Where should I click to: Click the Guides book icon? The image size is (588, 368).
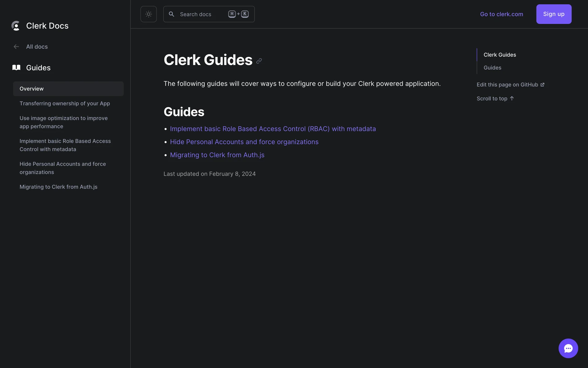[16, 67]
